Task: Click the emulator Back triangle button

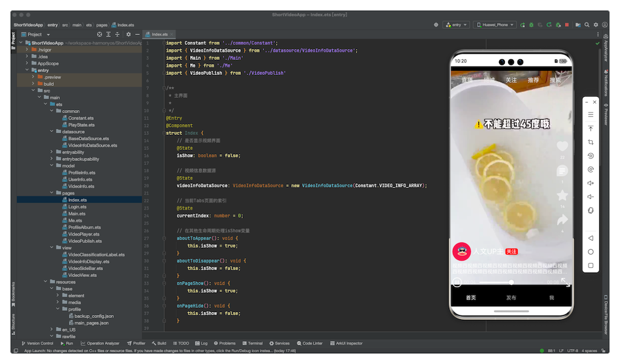Action: tap(591, 238)
